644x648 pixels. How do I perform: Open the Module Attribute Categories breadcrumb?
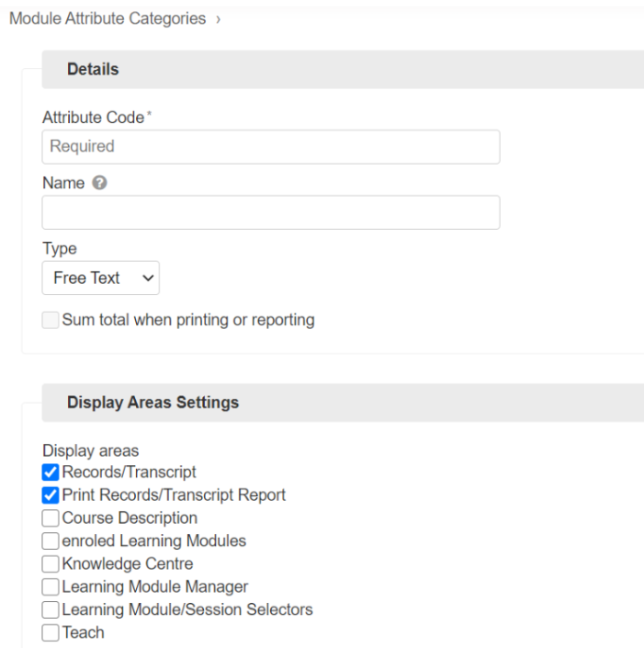(x=107, y=19)
